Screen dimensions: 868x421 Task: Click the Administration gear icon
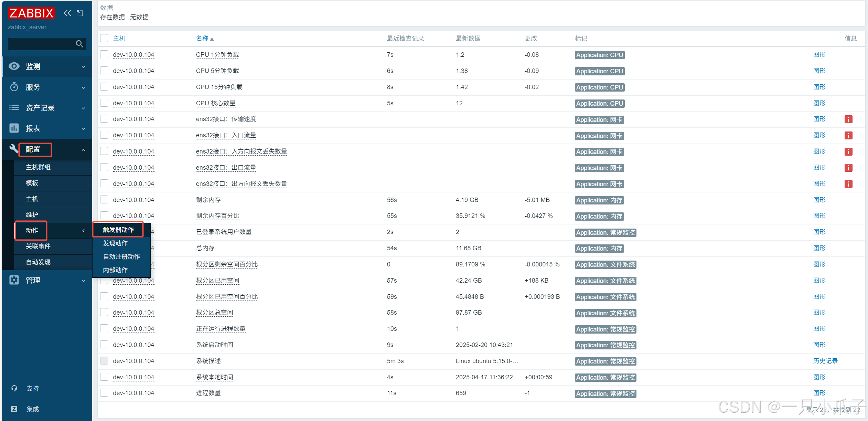click(14, 280)
